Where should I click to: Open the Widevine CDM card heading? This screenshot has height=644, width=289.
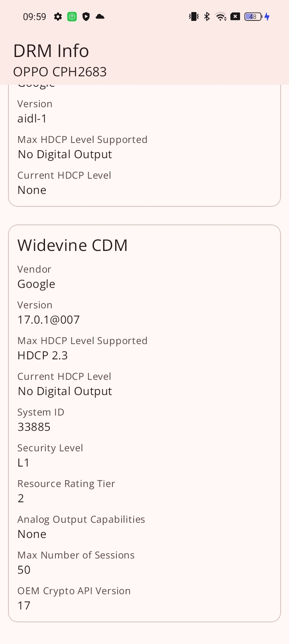click(72, 245)
